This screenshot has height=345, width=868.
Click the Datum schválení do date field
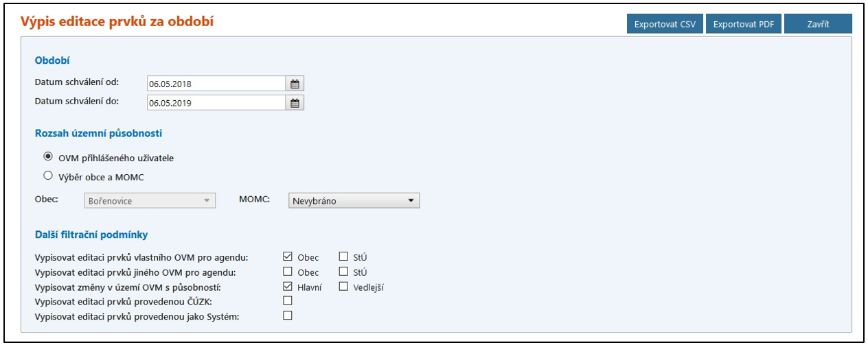point(216,103)
